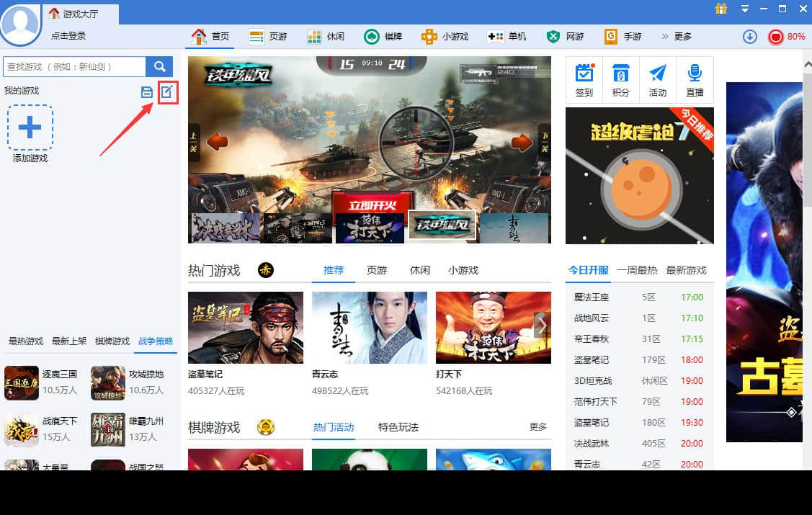This screenshot has height=515, width=812.
Task: Click the red 80% accelerator icon
Action: (x=776, y=37)
